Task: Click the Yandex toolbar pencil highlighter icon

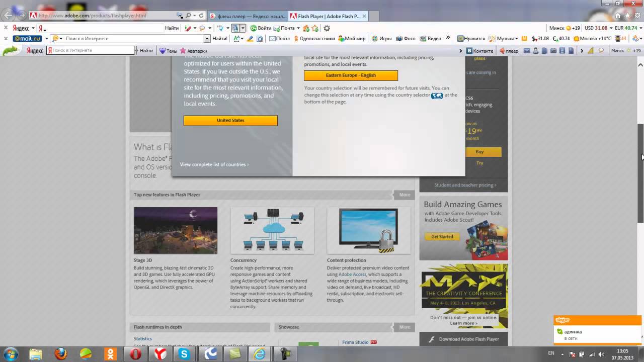Action: coord(188,28)
